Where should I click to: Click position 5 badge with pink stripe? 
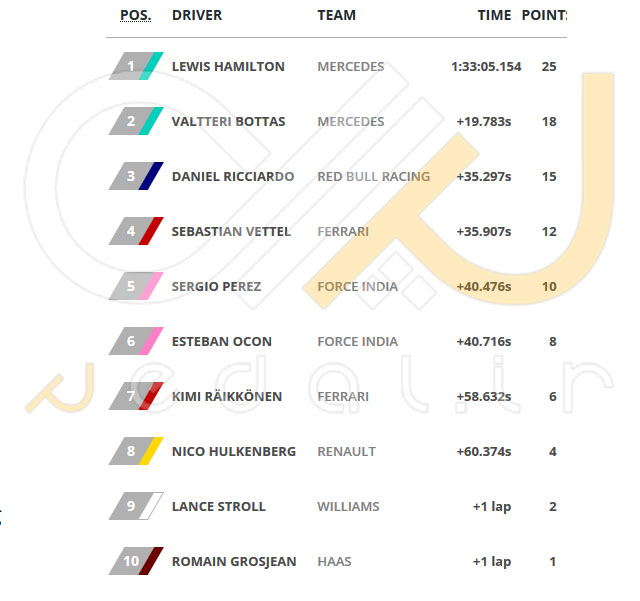point(136,286)
